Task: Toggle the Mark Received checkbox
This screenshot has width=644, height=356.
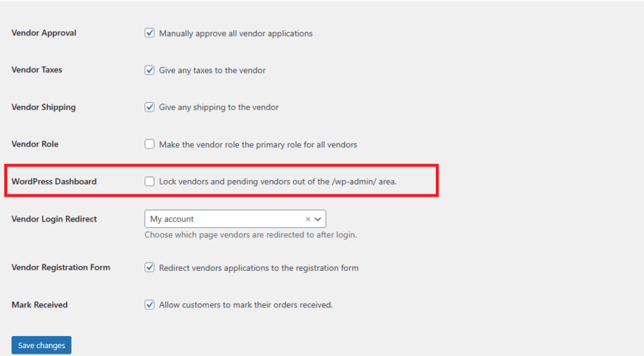Action: click(150, 305)
